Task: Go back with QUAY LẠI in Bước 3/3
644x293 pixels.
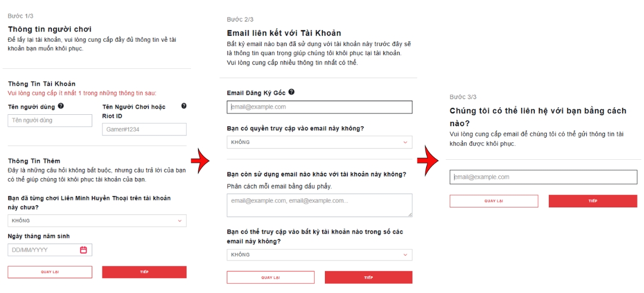Action: pyautogui.click(x=494, y=201)
